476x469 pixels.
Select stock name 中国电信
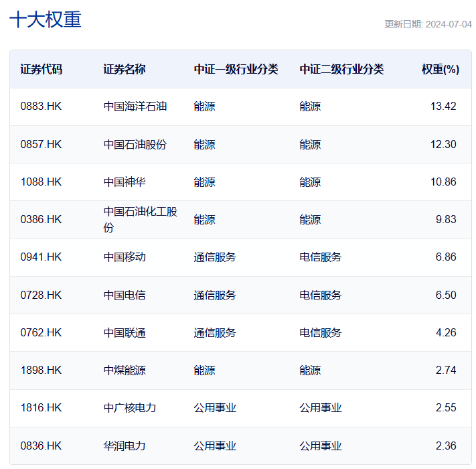pos(125,295)
